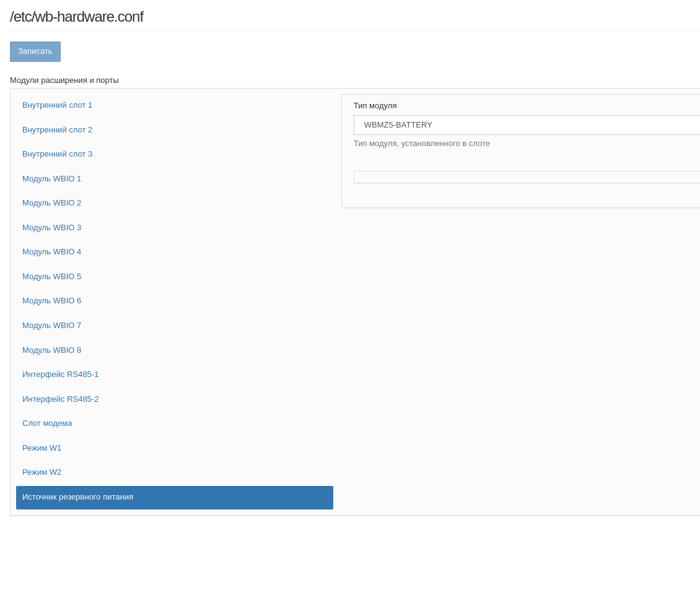Open Модуль WBIO 2 entry
The image size is (700, 598).
[x=51, y=203]
